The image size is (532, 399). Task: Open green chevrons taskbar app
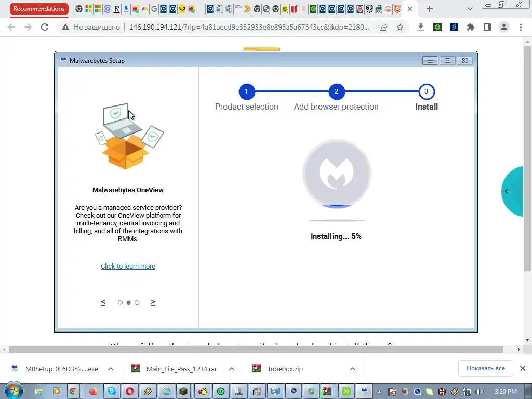[346, 392]
